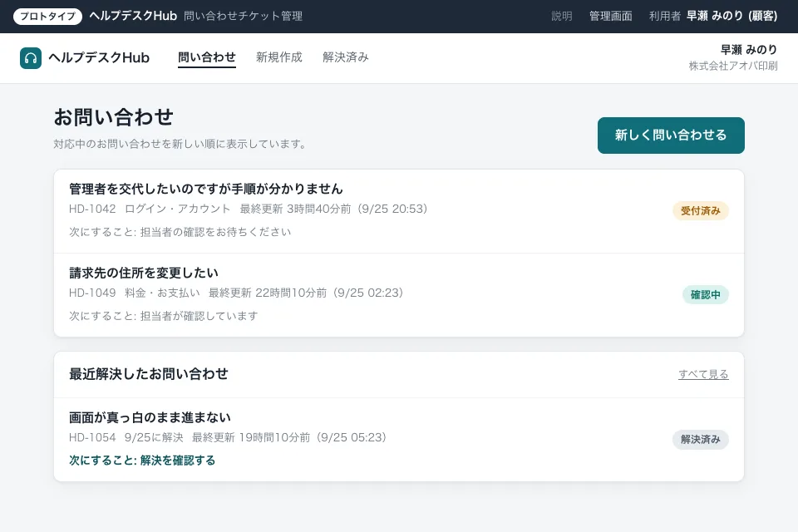The image size is (798, 532).
Task: Open ticket 管理者を交代したいのですが手順が分かりません
Action: (399, 211)
